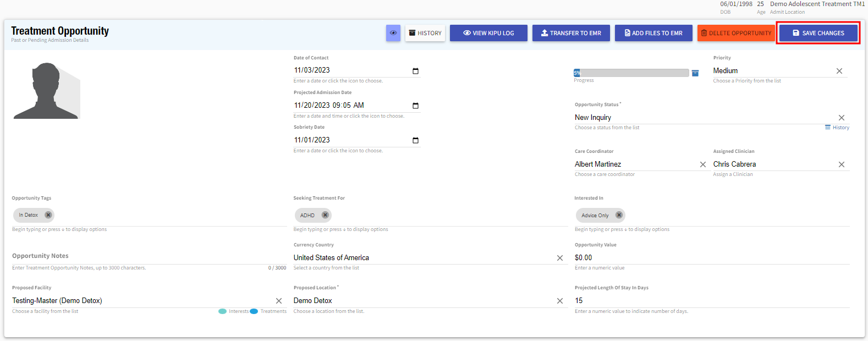Toggle the eye visibility button
Image resolution: width=868 pixels, height=341 pixels.
[393, 33]
